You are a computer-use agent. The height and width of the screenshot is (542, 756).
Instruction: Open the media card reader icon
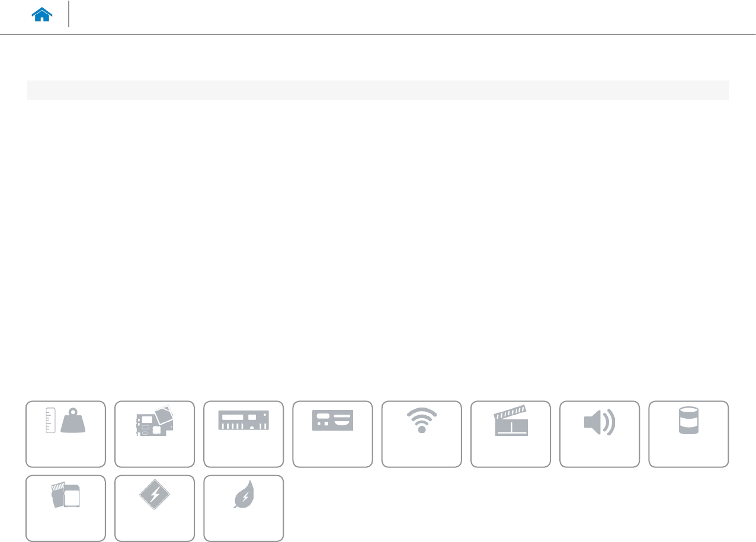(x=66, y=495)
